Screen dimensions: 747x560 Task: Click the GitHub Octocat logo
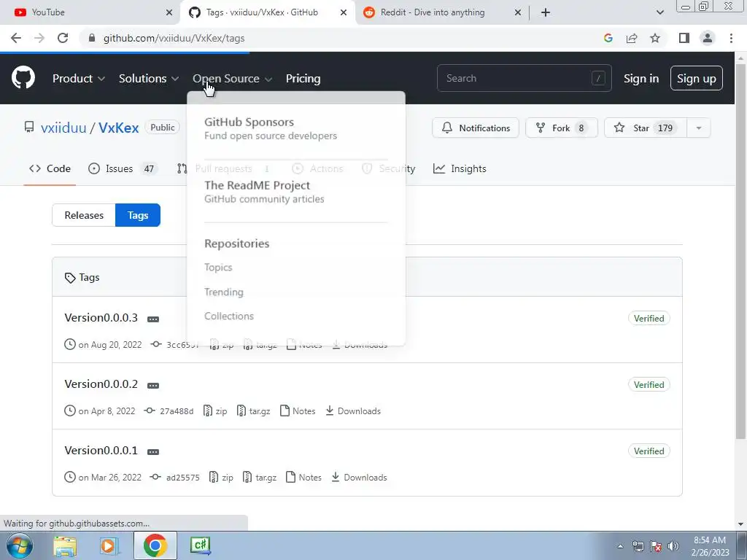[23, 78]
